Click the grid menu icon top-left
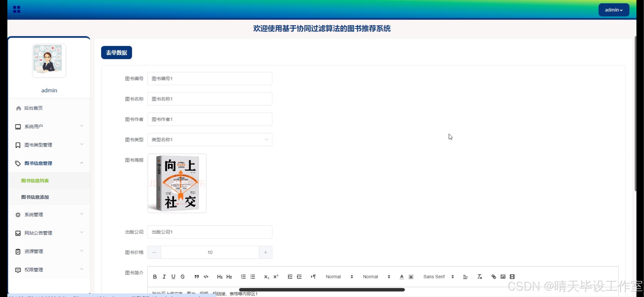644x297 pixels. tap(16, 10)
